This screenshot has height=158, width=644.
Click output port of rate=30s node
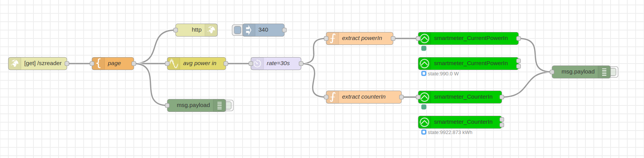point(301,64)
